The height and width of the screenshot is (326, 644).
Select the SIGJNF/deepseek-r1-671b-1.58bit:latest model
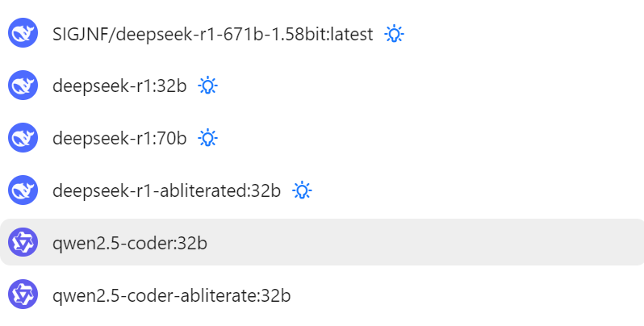(213, 34)
